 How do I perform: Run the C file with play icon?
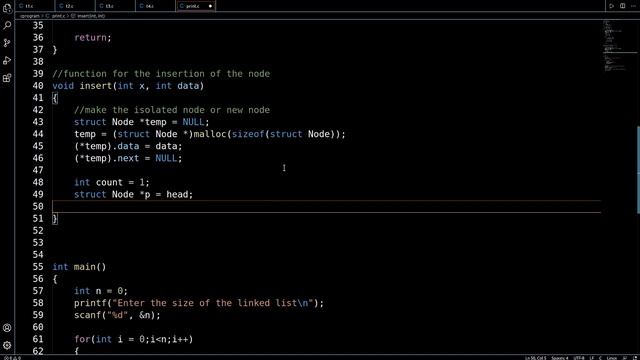pos(611,6)
